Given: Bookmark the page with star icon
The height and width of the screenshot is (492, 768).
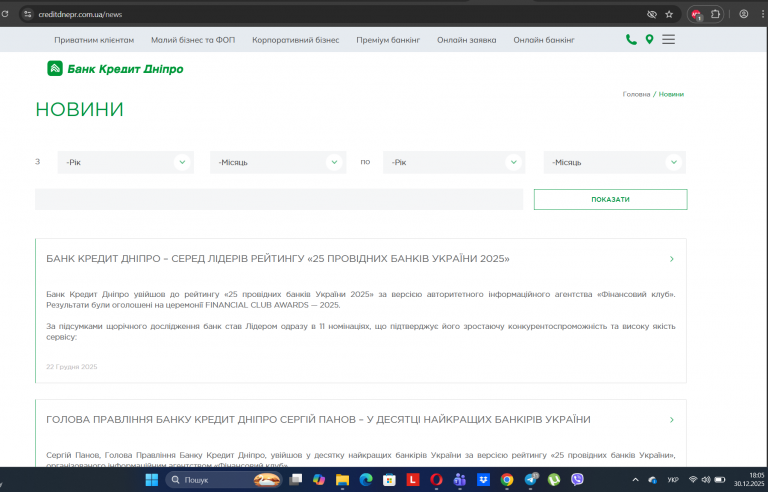Looking at the screenshot, I should pos(669,14).
